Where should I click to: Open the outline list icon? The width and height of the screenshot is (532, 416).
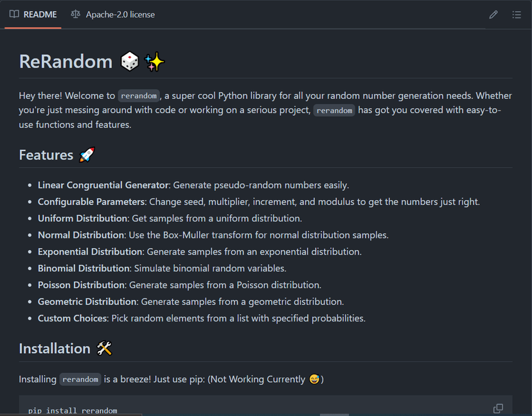pyautogui.click(x=517, y=15)
